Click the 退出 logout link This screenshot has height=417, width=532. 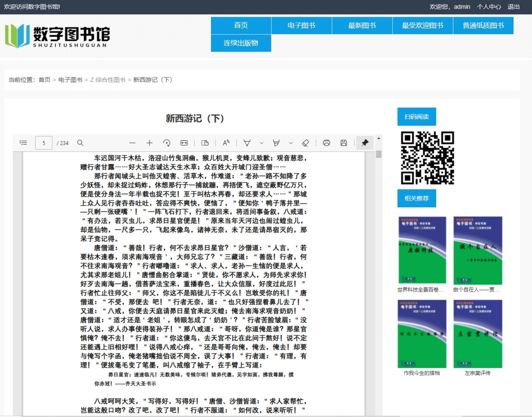coord(513,7)
